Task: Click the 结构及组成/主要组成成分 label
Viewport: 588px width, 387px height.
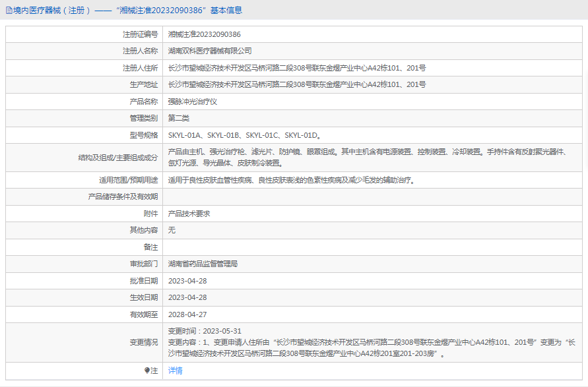Action: 118,158
